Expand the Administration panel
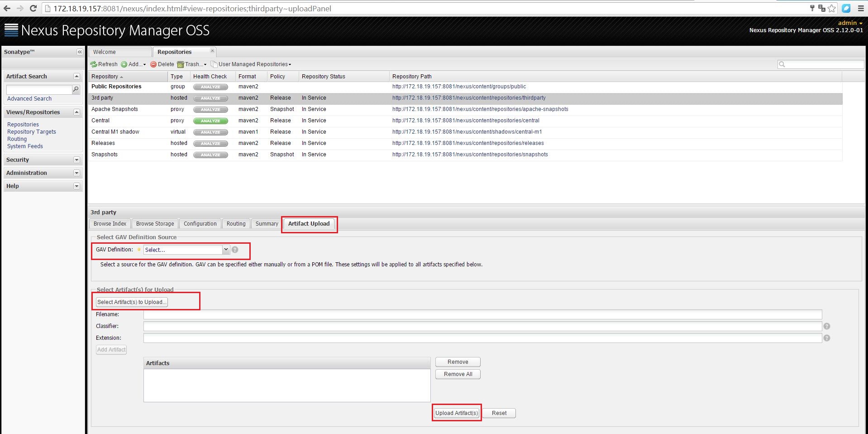The height and width of the screenshot is (434, 868). tap(76, 173)
